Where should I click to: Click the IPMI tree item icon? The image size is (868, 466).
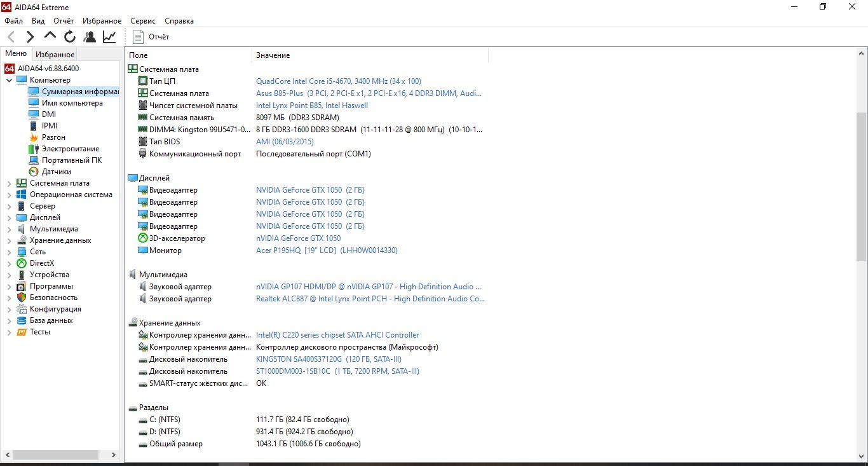(34, 126)
